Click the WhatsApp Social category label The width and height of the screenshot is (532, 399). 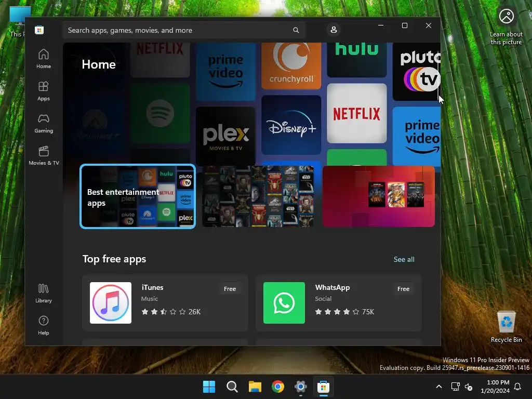pos(323,299)
